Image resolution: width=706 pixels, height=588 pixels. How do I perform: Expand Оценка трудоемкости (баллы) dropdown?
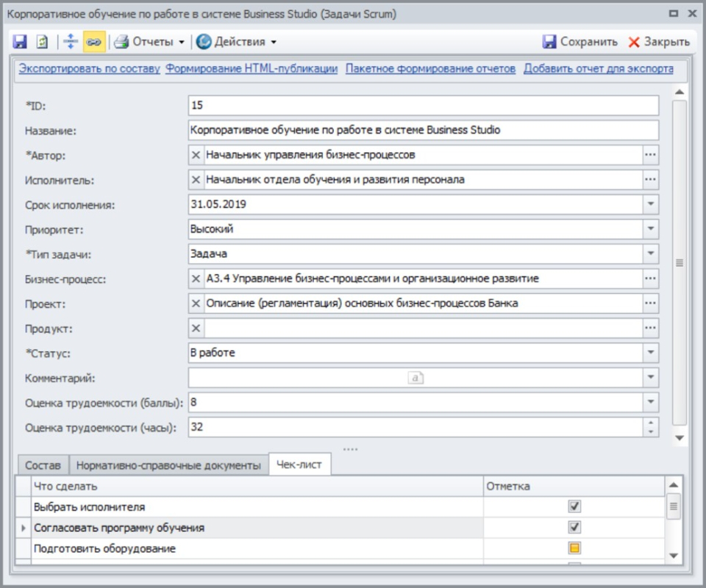pyautogui.click(x=650, y=402)
